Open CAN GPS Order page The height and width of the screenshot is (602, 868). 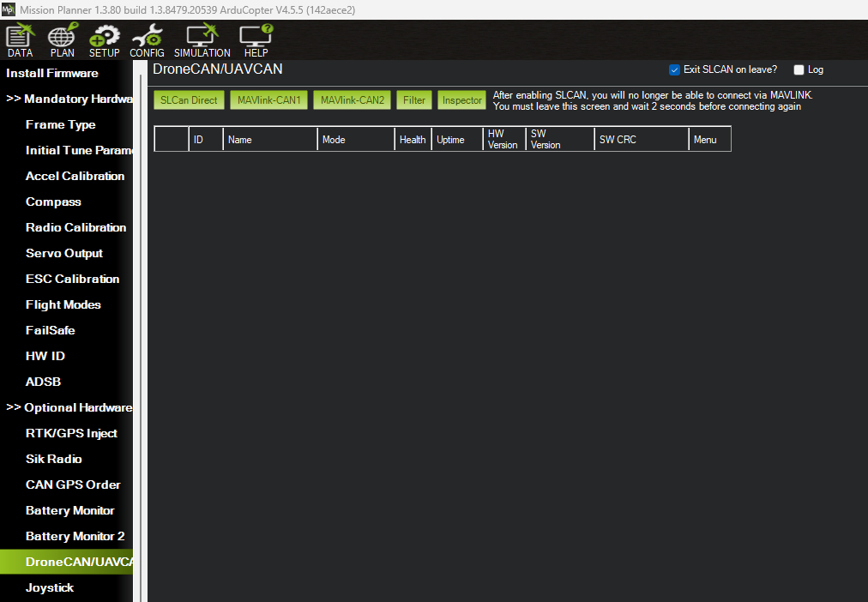(x=73, y=485)
